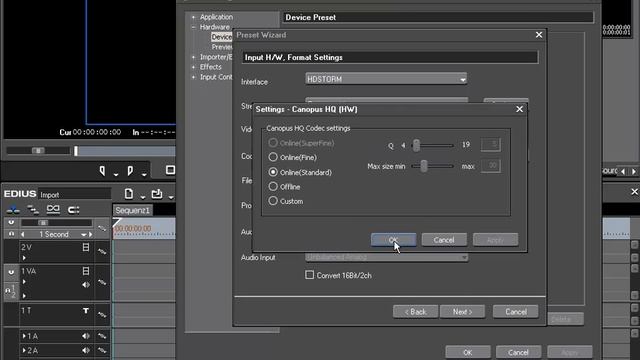
Task: Click the video channel patch on 1VA track
Action: (11, 272)
